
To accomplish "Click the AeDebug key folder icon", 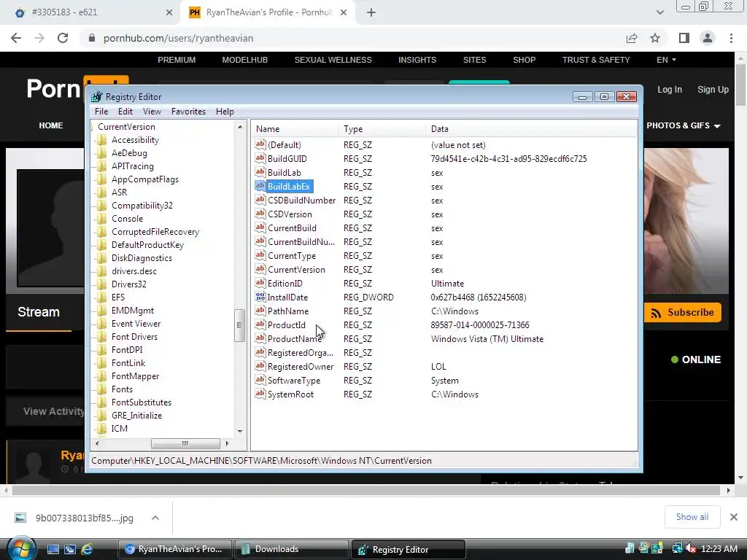I will tap(101, 153).
